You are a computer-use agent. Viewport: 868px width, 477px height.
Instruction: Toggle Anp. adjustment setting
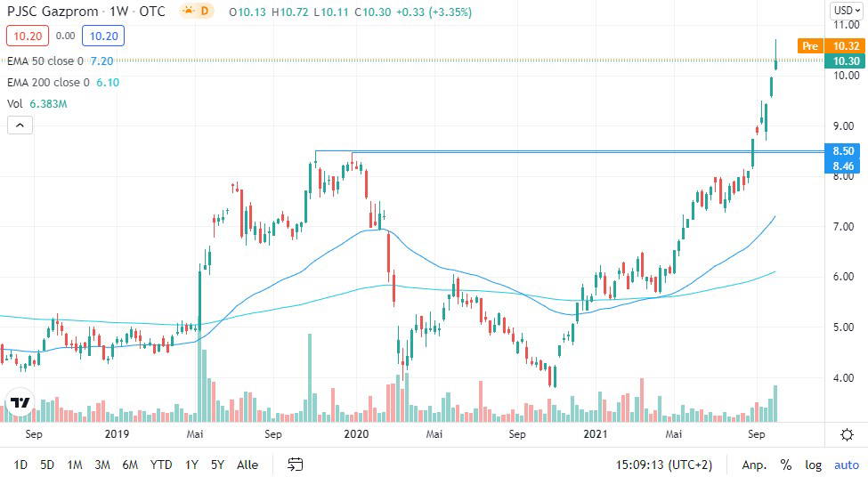click(754, 465)
